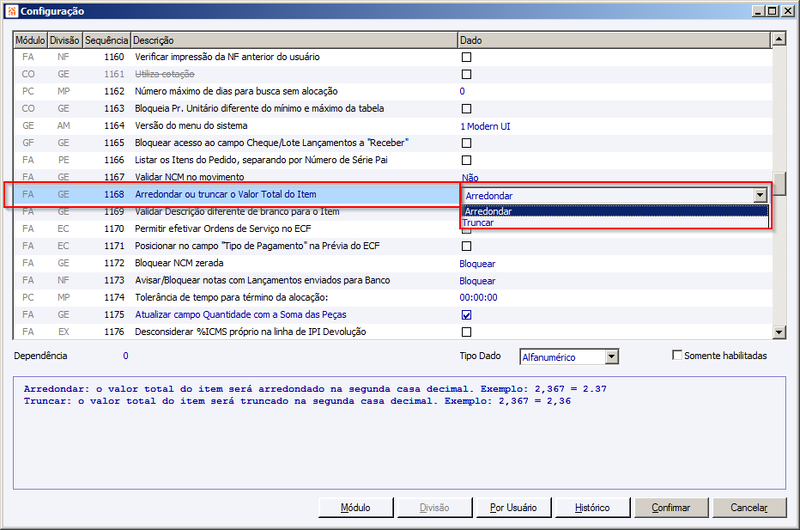Click the Bloquear value in row 1173
800x530 pixels.
[x=478, y=281]
